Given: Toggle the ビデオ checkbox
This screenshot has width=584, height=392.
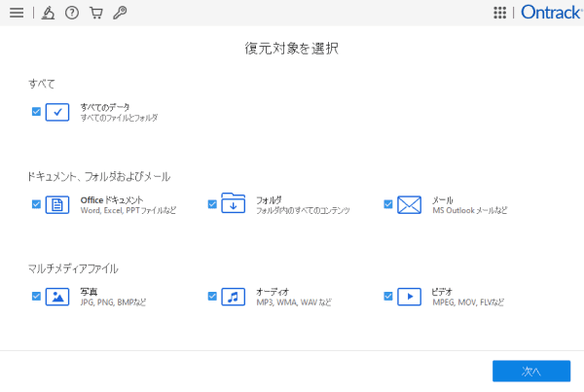Looking at the screenshot, I should click(x=388, y=296).
